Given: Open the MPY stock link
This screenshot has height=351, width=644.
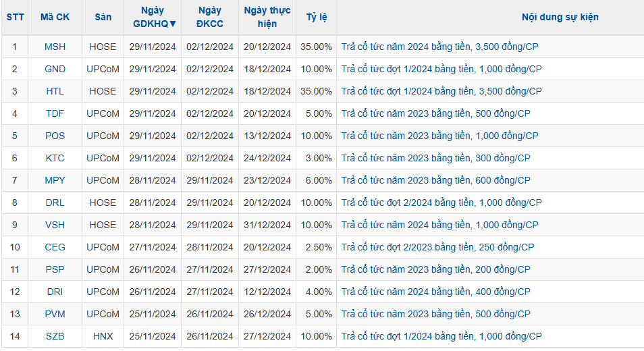Looking at the screenshot, I should tap(55, 180).
